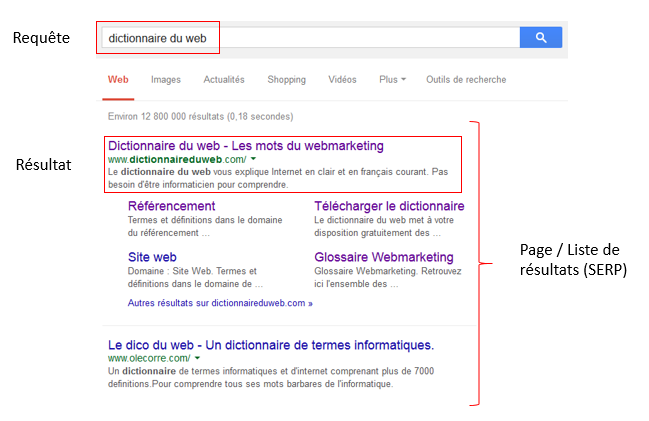This screenshot has width=649, height=421.
Task: Click the Environ 12 800 000 résultats text
Action: click(200, 116)
